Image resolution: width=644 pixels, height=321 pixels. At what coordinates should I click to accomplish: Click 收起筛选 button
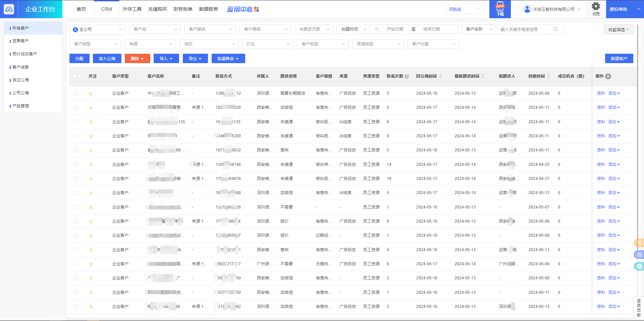[619, 30]
